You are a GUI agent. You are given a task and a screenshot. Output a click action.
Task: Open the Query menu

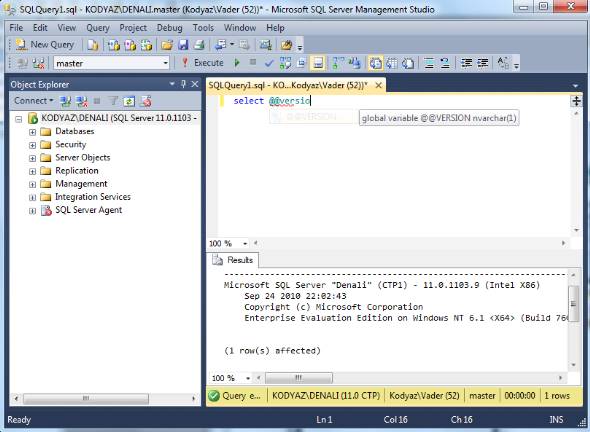click(98, 28)
